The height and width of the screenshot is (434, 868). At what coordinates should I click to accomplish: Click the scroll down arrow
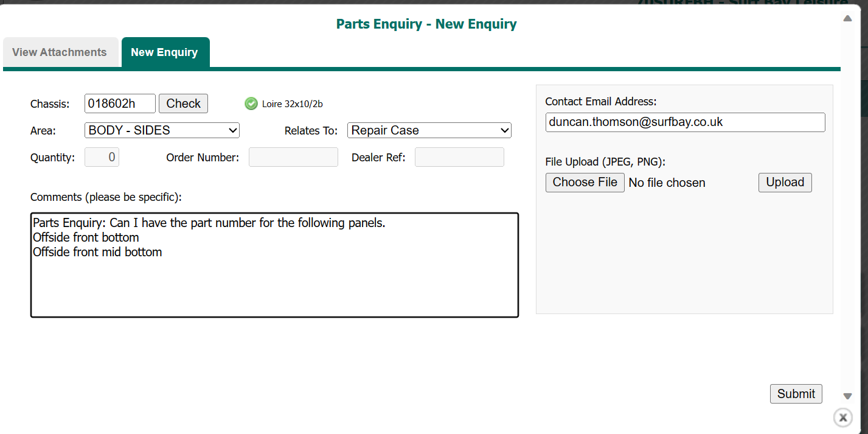pos(847,396)
